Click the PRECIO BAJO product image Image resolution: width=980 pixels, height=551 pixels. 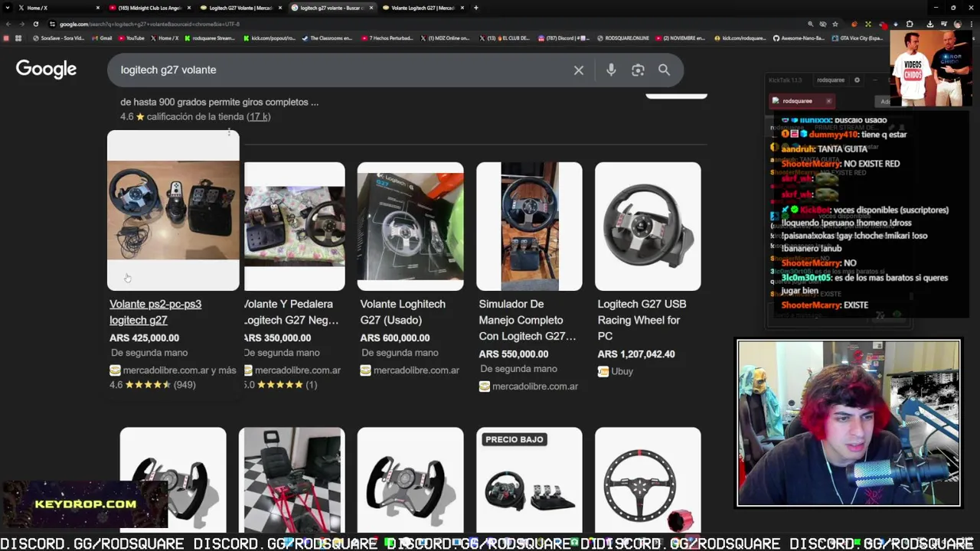(529, 480)
